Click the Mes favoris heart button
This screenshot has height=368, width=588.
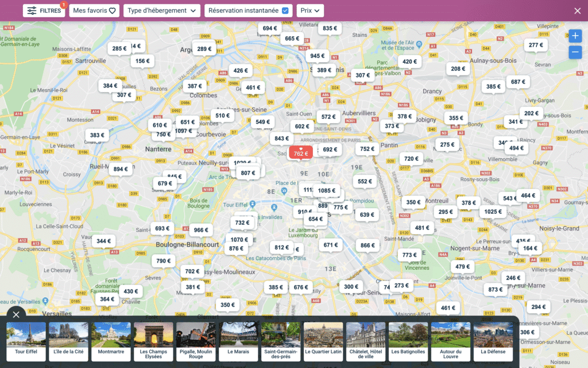(95, 10)
